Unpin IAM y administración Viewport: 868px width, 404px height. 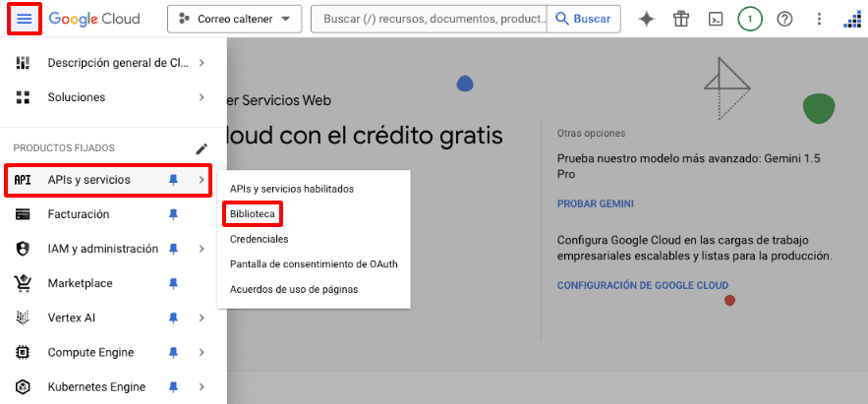[173, 249]
